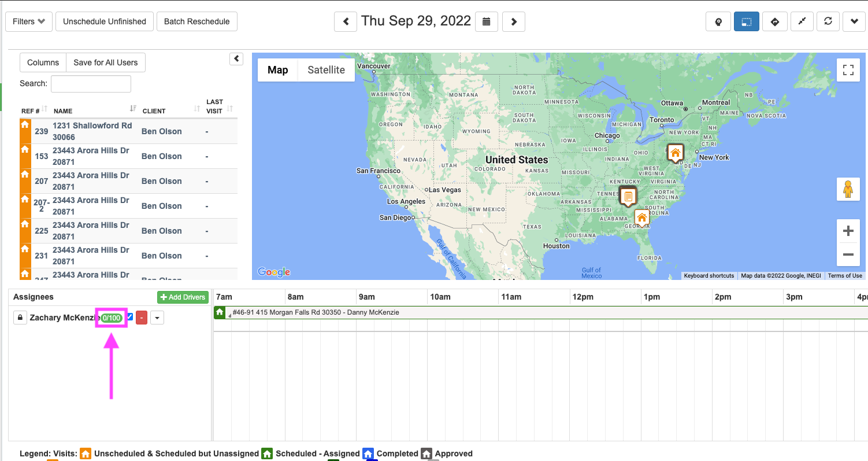Click the compress arrows icon
Screen dimensions: 868x461
coord(802,21)
